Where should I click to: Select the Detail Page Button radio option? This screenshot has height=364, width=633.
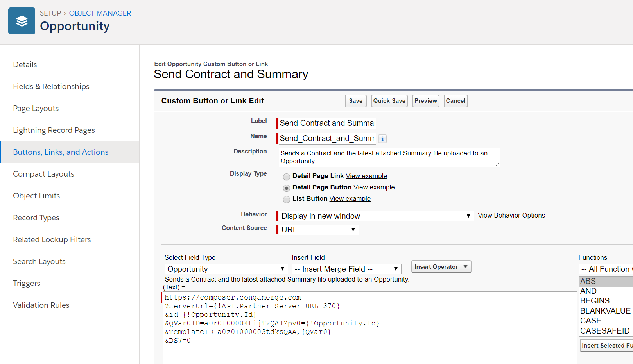click(287, 188)
